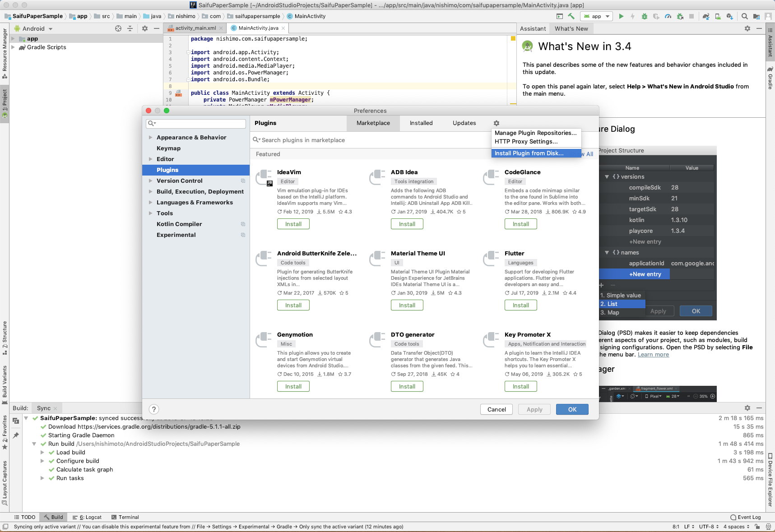Viewport: 775px width, 532px height.
Task: Open the Android project view dropdown
Action: coord(33,28)
